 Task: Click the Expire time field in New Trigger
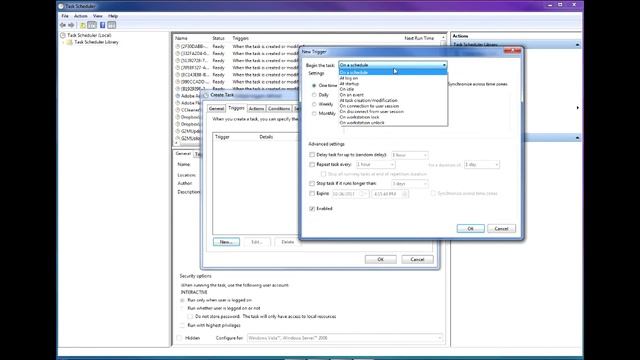pyautogui.click(x=390, y=194)
